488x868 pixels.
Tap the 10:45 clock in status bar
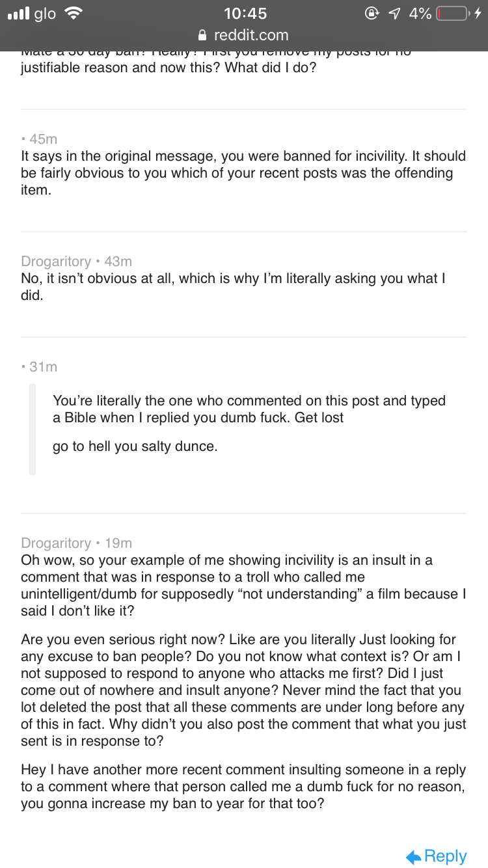tap(244, 14)
